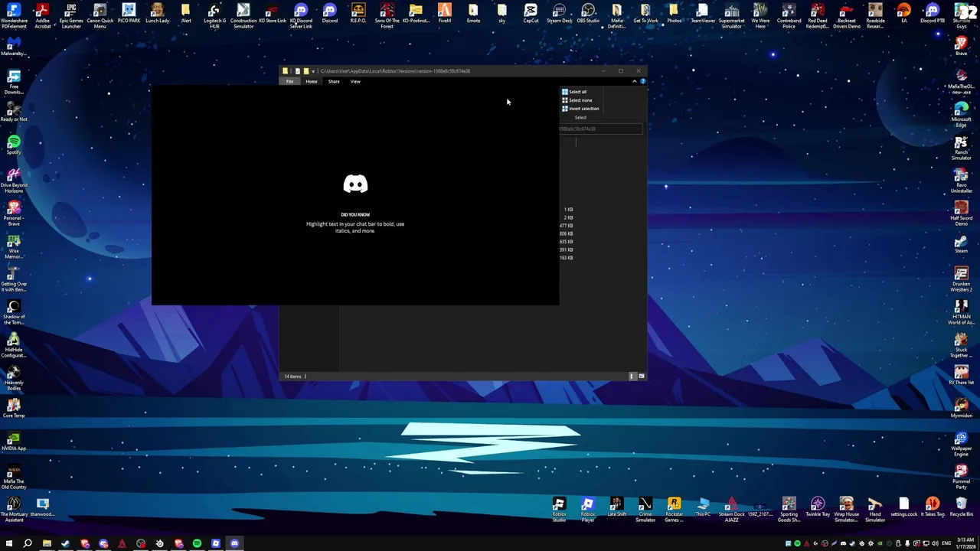Open the Windows Start menu

9,543
